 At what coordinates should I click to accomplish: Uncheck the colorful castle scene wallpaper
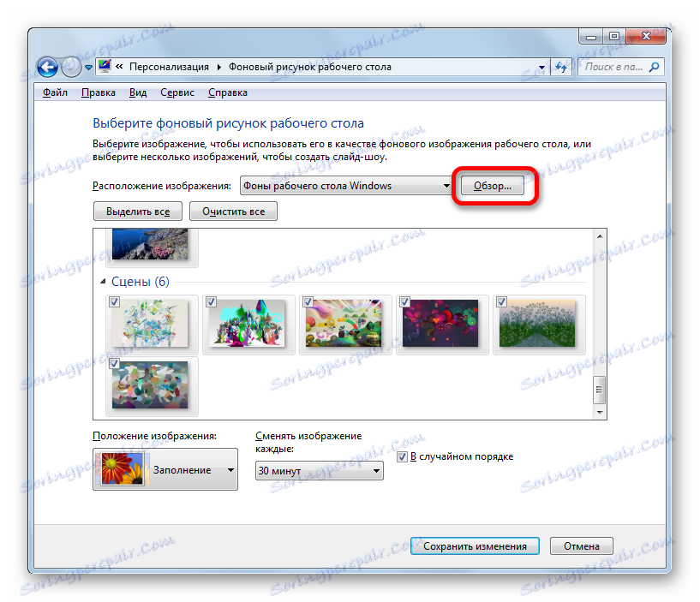point(211,302)
